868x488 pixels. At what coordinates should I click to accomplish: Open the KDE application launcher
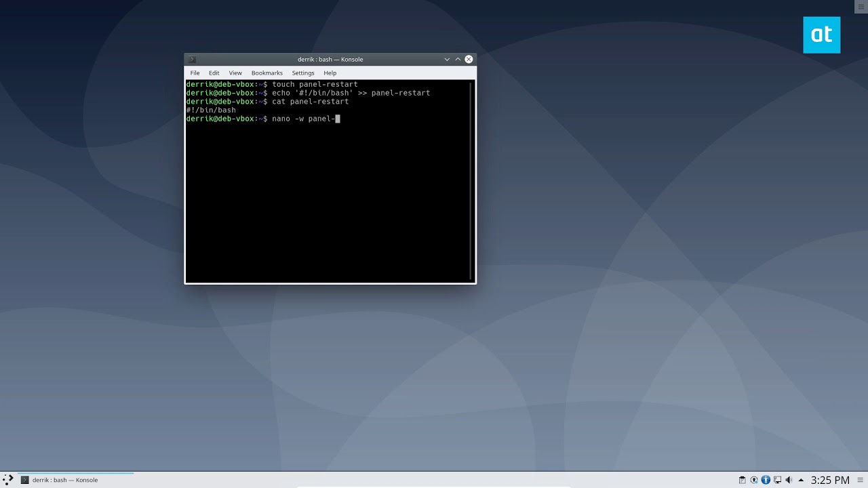8,479
